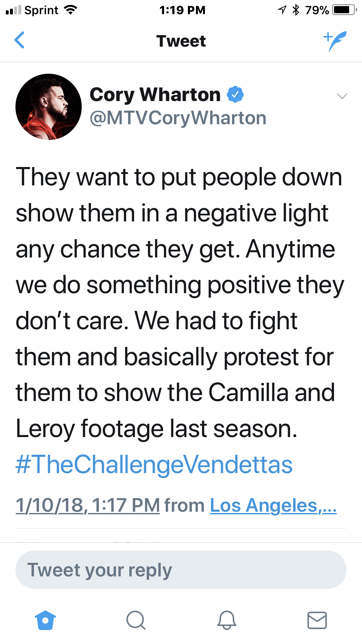Tap the battery status icon
Image resolution: width=362 pixels, height=644 pixels.
coord(345,10)
